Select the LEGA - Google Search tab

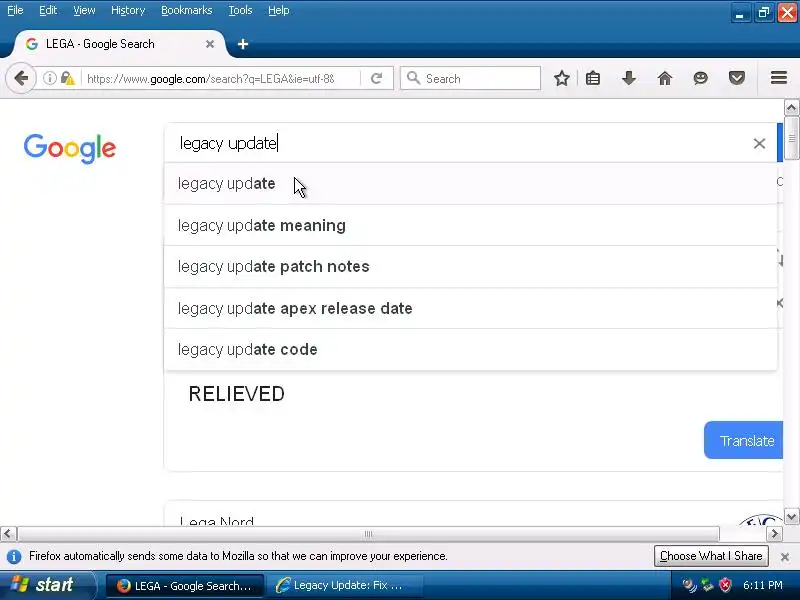point(120,44)
